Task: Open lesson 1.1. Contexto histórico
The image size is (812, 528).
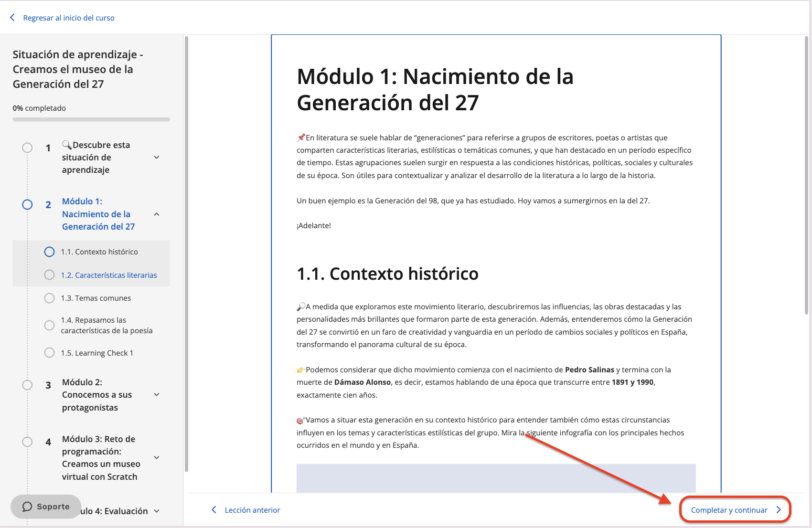Action: pyautogui.click(x=99, y=252)
